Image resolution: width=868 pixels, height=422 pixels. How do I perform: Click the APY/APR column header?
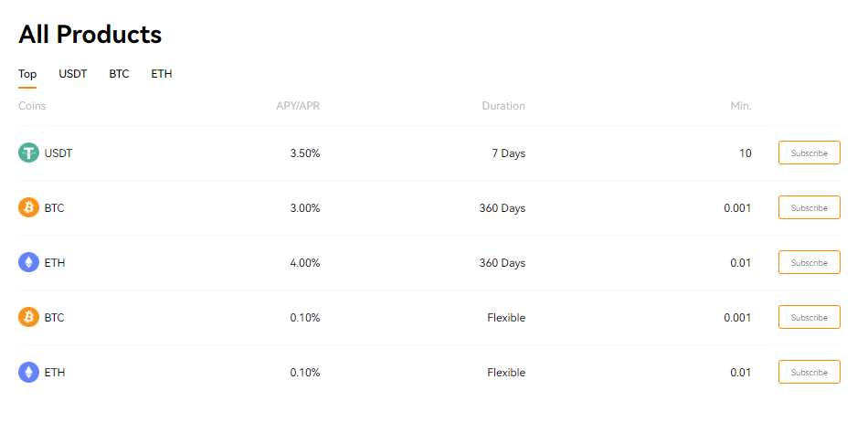coord(298,106)
